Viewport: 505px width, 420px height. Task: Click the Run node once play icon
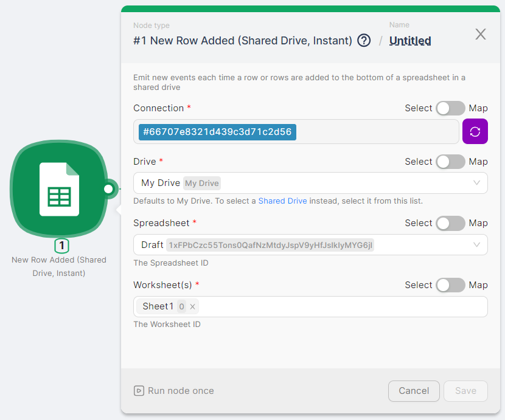[x=139, y=391]
